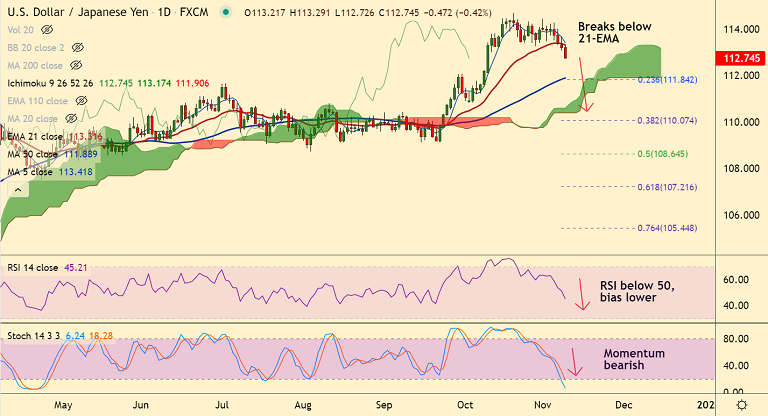Click the green market status dot
Screen dimensions: 768x416
pos(225,12)
